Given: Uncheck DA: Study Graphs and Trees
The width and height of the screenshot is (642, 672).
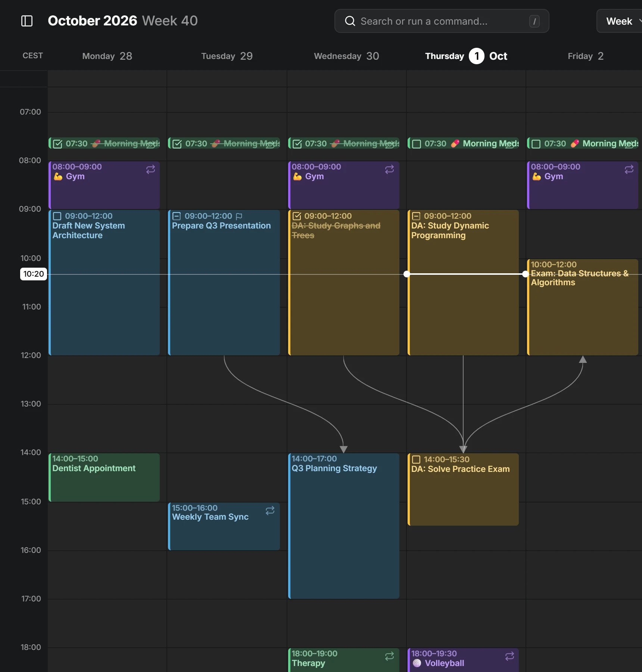Looking at the screenshot, I should pyautogui.click(x=297, y=216).
